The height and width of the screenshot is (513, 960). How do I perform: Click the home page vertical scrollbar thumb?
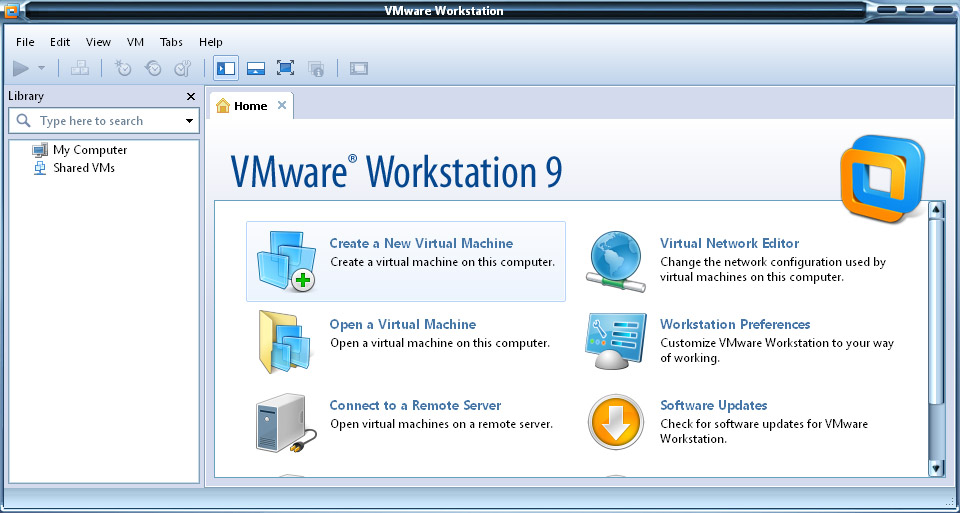pos(936,311)
